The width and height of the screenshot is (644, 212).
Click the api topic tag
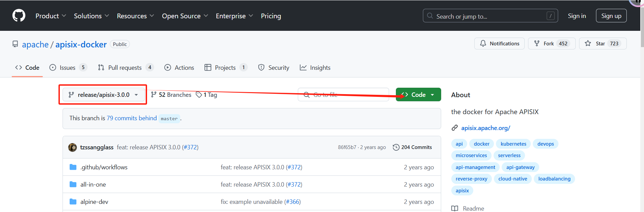459,144
